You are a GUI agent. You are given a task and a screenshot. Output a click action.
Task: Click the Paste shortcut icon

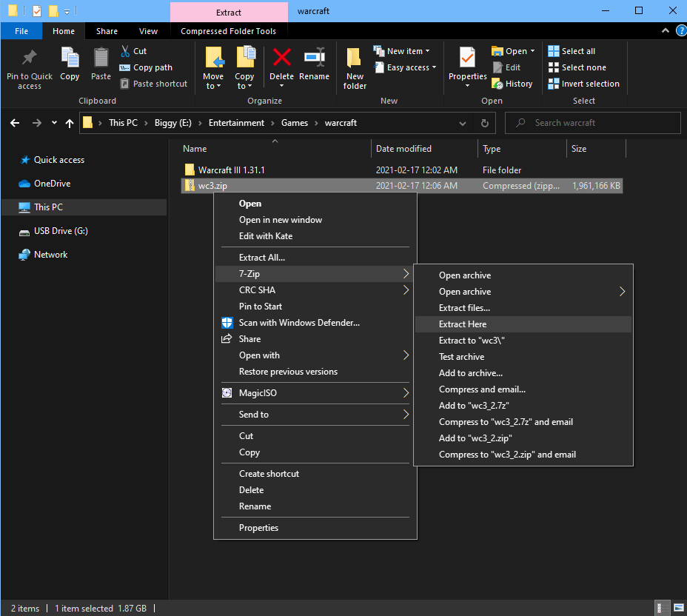(125, 84)
